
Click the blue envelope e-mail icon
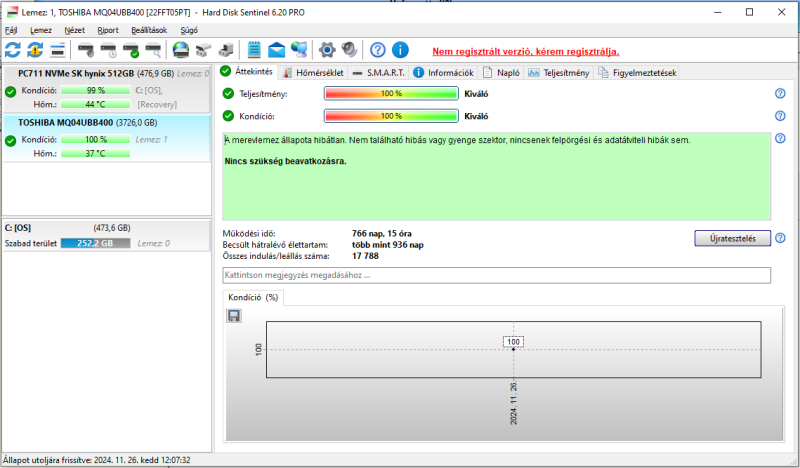tap(276, 50)
